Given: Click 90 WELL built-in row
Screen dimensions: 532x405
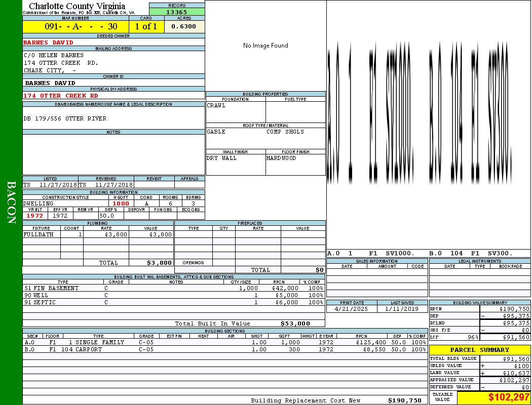Looking at the screenshot, I should point(174,295).
